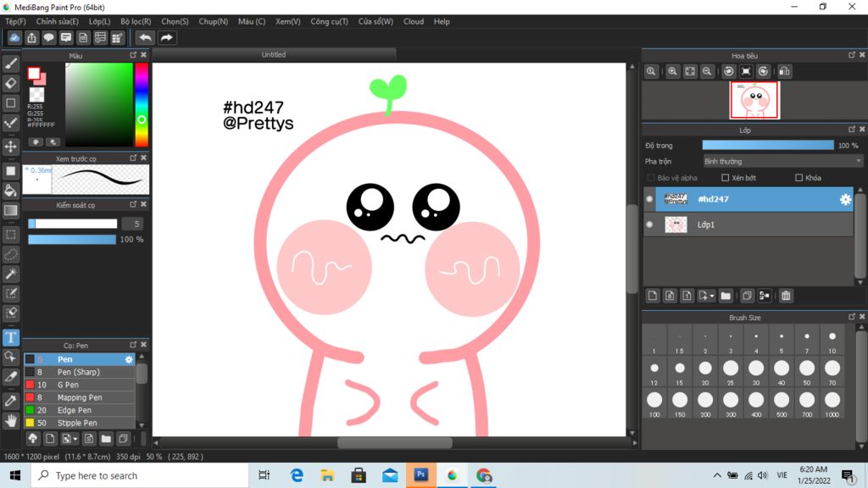868x488 pixels.
Task: Open the add-brush dropdown in Cọ panel
Action: click(75, 439)
